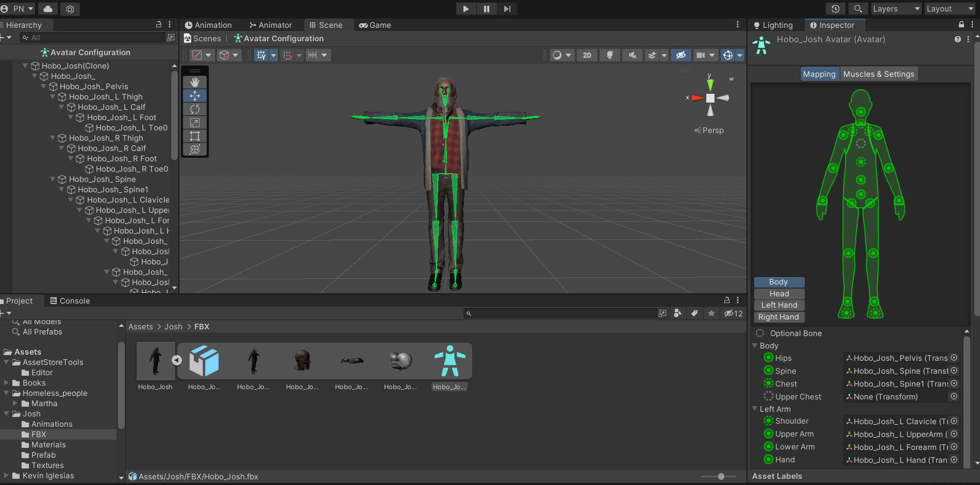980x485 pixels.
Task: Open the PN account dropdown
Action: point(18,9)
